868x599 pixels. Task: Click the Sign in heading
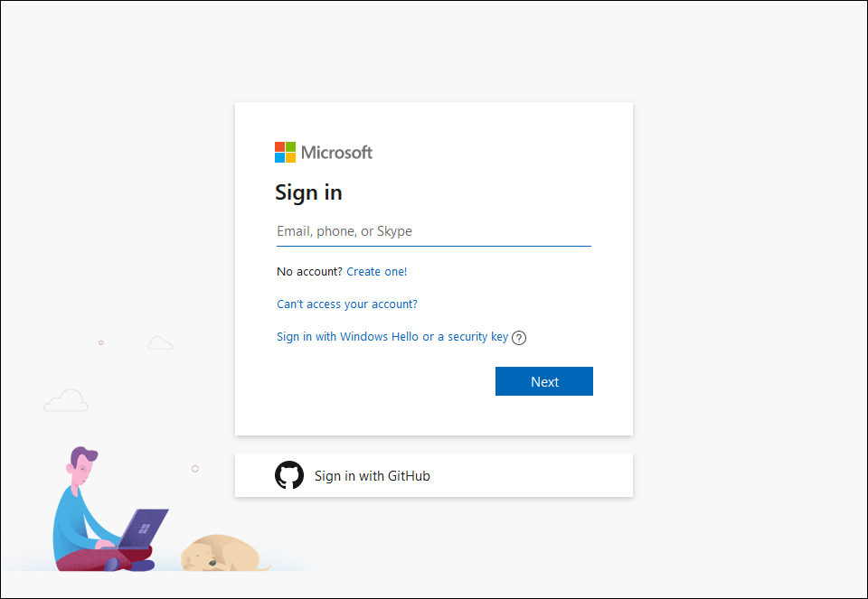coord(308,192)
